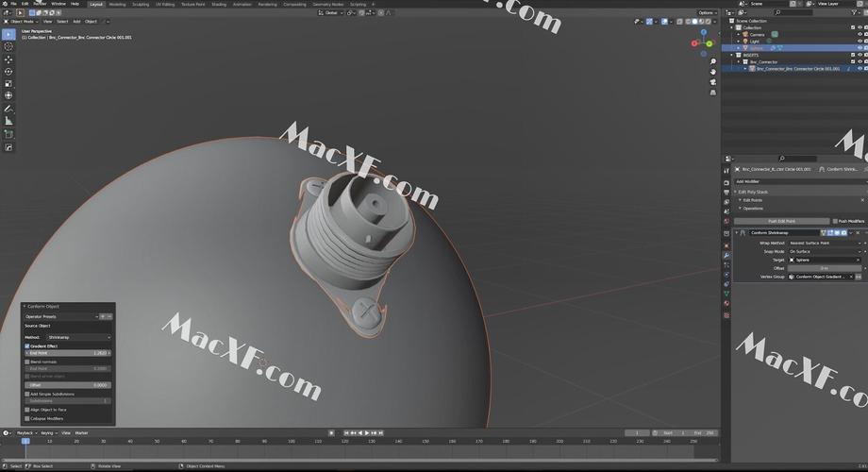This screenshot has width=868, height=472.
Task: Select the Cursor tool in the viewport toolbar
Action: coord(8,46)
